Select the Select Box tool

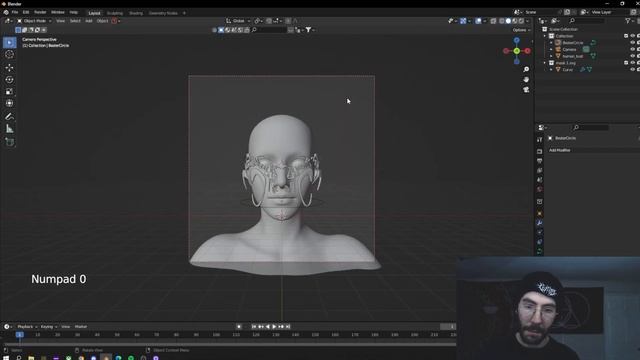[x=9, y=42]
